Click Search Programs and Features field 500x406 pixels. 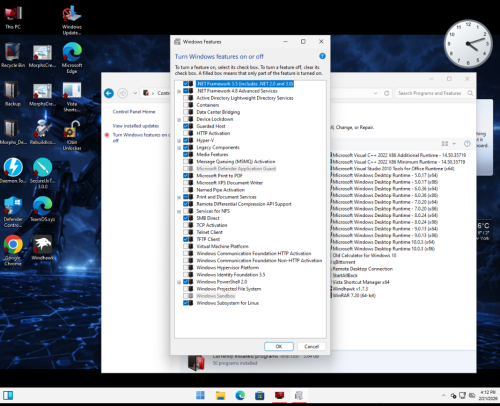click(x=434, y=93)
